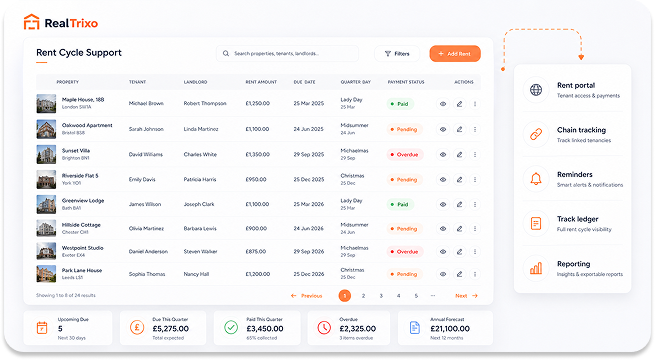Open more actions menu for Hillside Cottage
Image resolution: width=655 pixels, height=360 pixels.
(x=475, y=229)
